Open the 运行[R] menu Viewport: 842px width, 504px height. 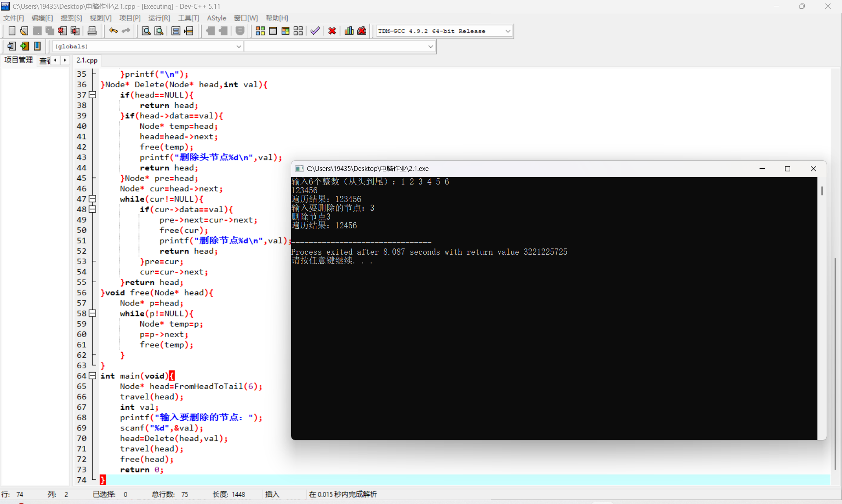[x=159, y=18]
